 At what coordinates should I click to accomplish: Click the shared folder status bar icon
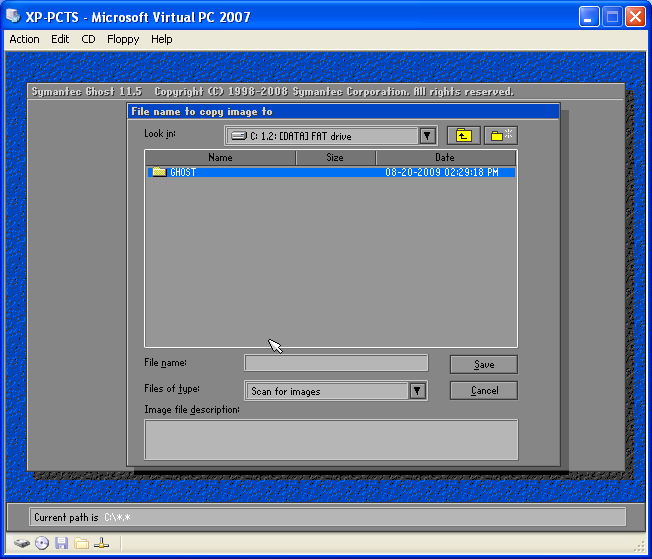(x=82, y=543)
